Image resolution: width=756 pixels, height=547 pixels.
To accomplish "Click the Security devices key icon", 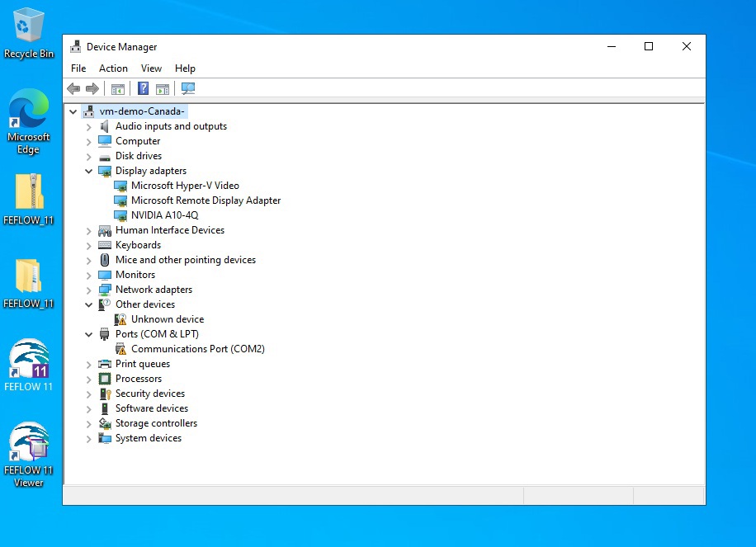I will pos(105,394).
